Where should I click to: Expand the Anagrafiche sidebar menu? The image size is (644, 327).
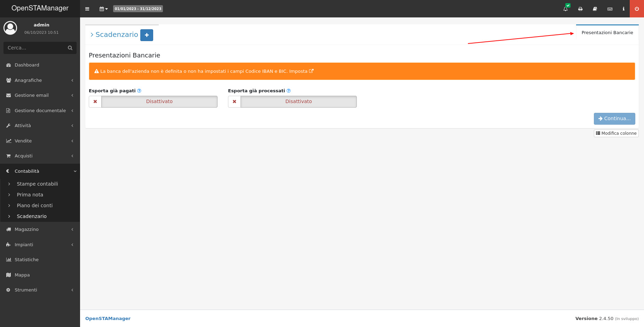[40, 80]
